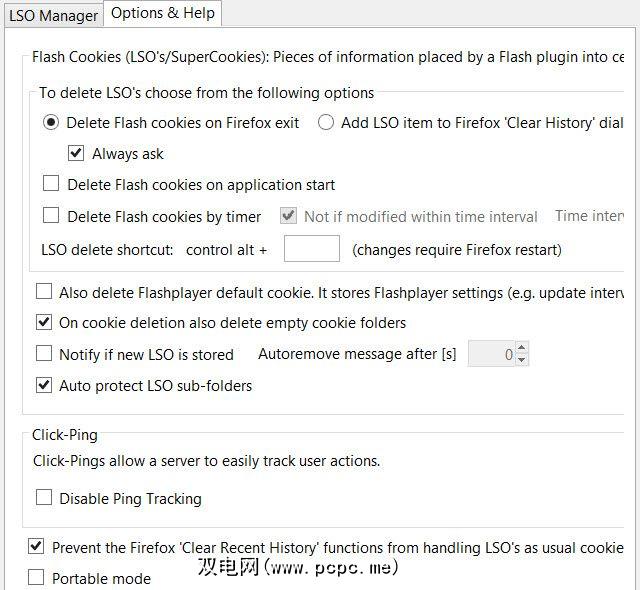Screen dimensions: 640x590
Task: Uncheck the Always ask checkbox
Action: click(76, 153)
